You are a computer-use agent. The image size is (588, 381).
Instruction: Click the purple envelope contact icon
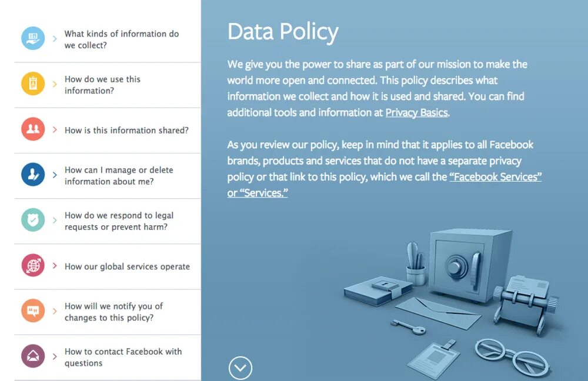[x=33, y=356]
